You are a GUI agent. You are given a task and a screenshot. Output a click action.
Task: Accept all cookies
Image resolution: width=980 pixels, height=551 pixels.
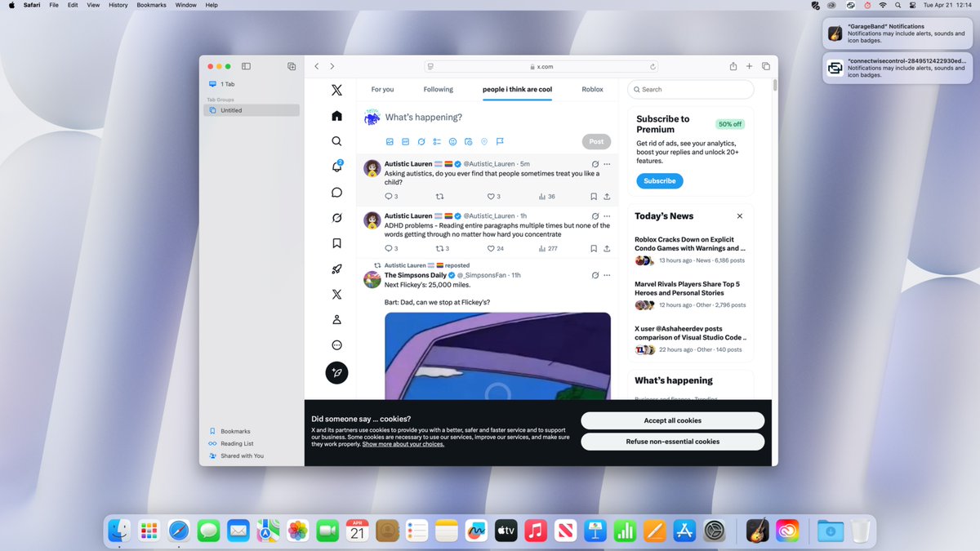coord(672,420)
